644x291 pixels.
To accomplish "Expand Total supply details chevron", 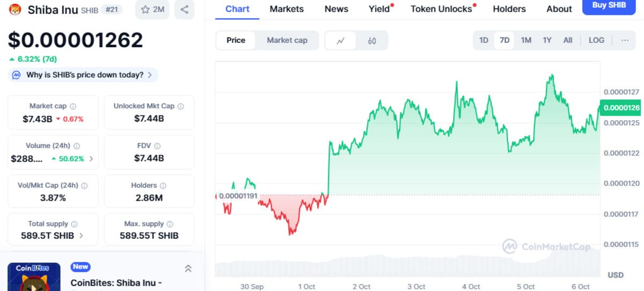I will pyautogui.click(x=81, y=236).
